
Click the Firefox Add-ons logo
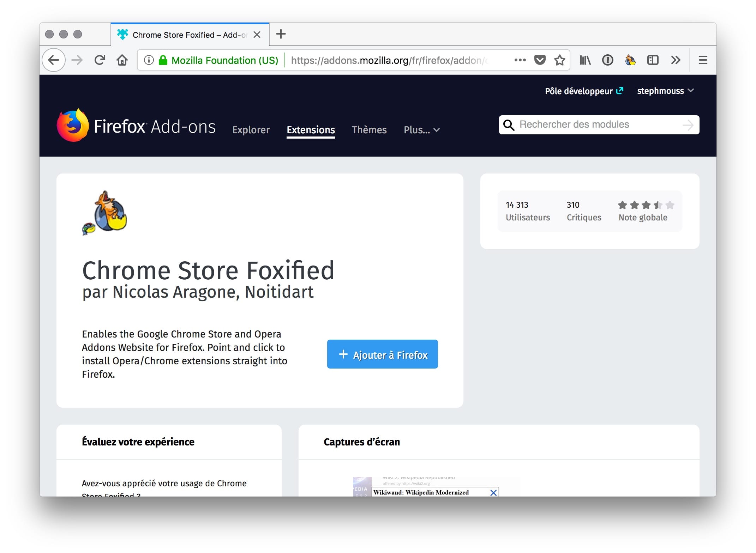pos(136,126)
